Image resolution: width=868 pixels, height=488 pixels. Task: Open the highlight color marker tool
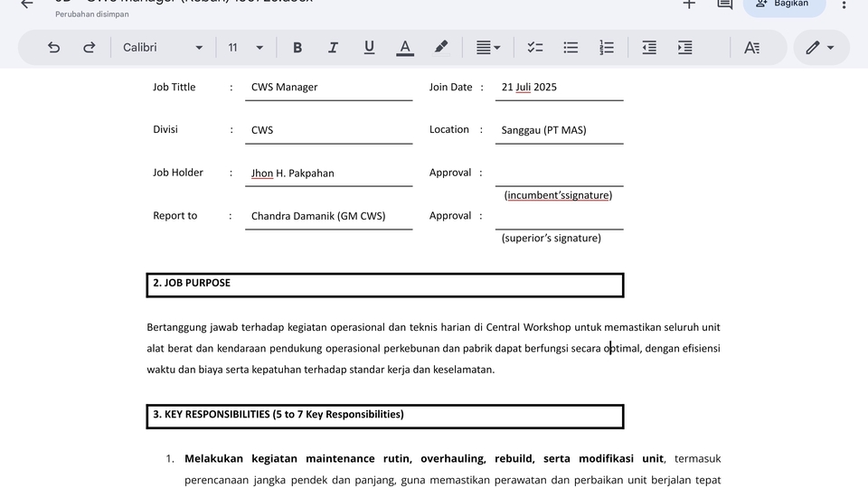click(440, 48)
